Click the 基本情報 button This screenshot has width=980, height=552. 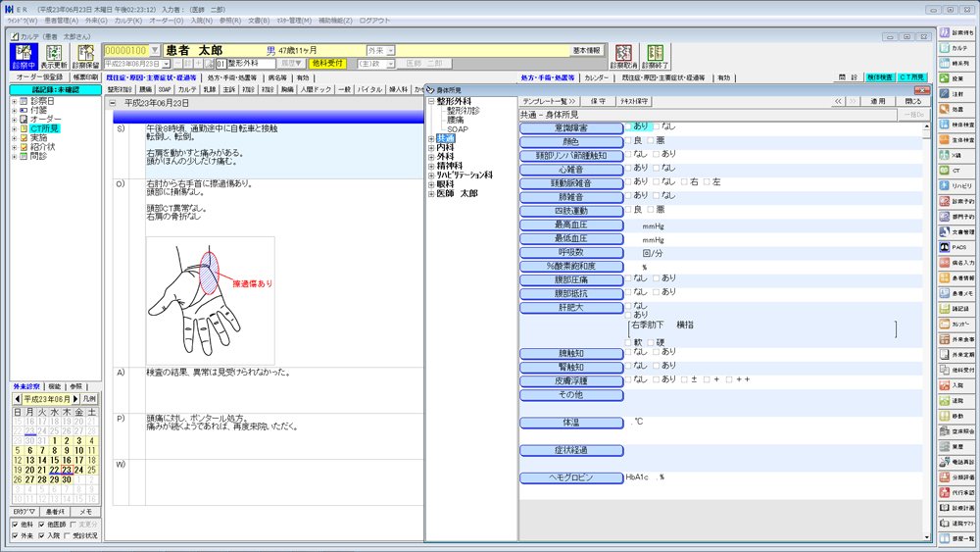(x=586, y=51)
